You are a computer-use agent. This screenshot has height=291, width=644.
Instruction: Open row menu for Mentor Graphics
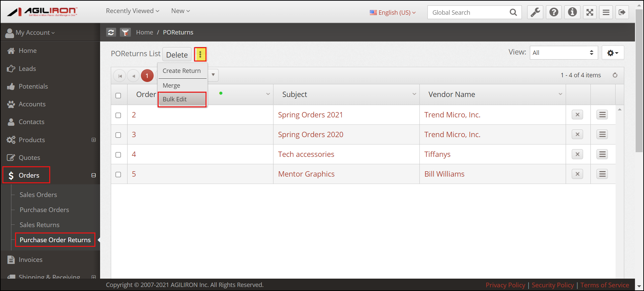pyautogui.click(x=602, y=174)
